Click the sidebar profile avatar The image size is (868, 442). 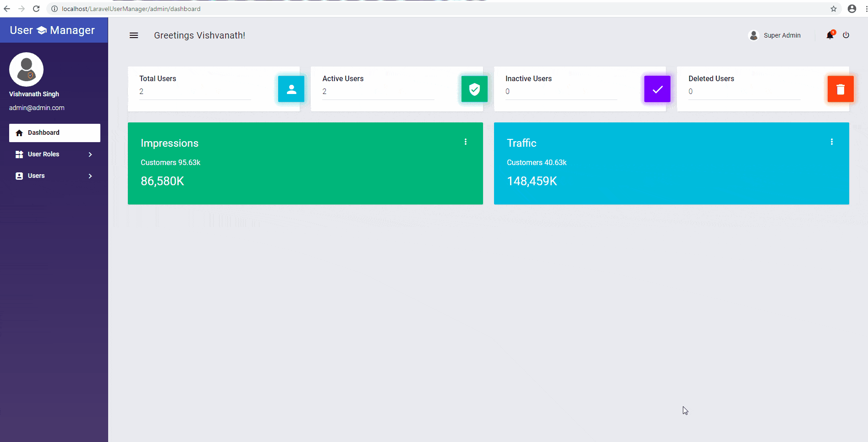point(27,70)
